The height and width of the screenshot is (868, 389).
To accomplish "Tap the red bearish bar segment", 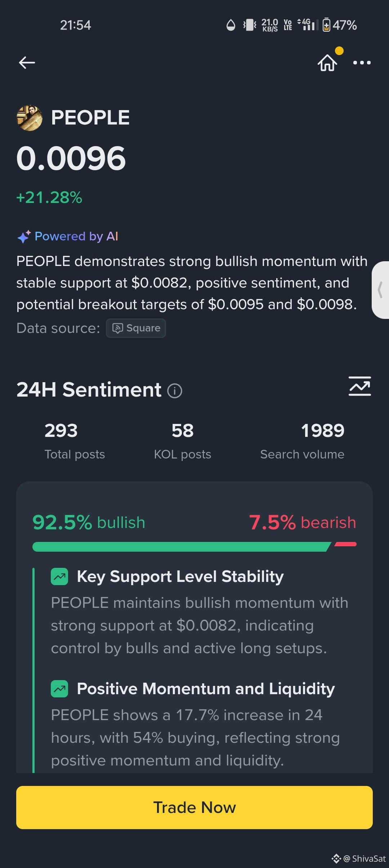I will pyautogui.click(x=345, y=544).
